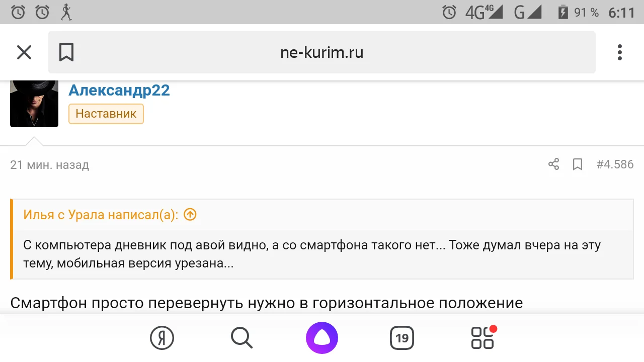644x362 pixels.
Task: Bookmark the post by Александр22
Action: tap(577, 164)
